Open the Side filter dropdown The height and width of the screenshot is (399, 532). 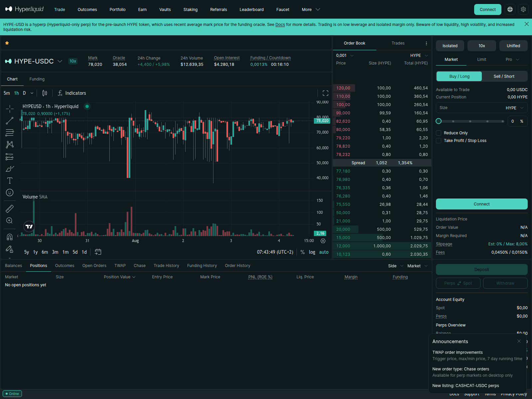[x=396, y=266]
